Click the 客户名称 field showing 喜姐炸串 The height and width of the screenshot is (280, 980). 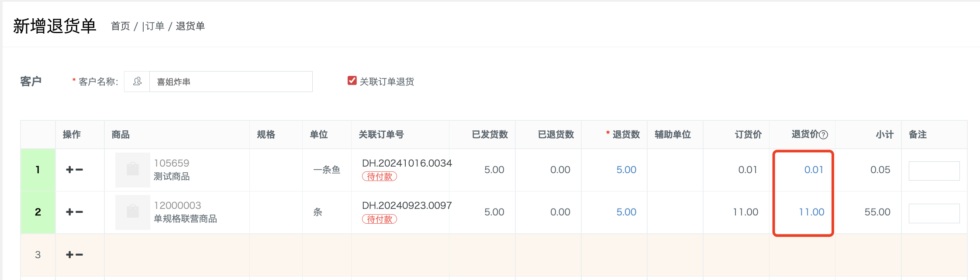231,82
